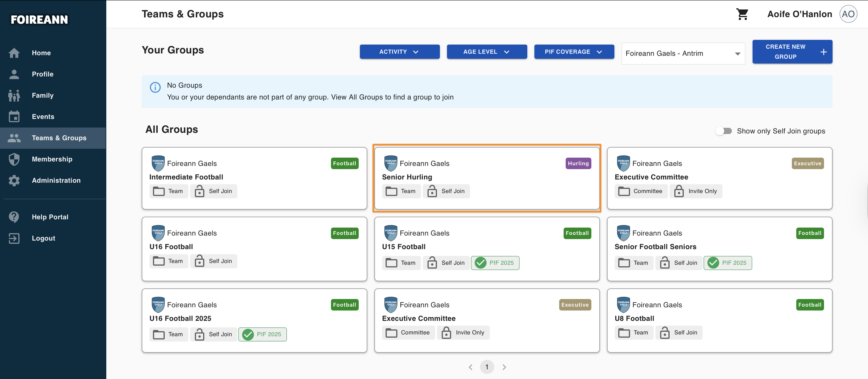Open Membership in the sidebar
The width and height of the screenshot is (868, 379).
(x=53, y=159)
